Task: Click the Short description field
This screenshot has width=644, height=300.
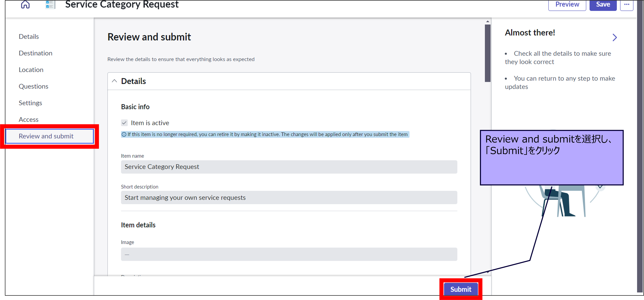Action: [289, 198]
